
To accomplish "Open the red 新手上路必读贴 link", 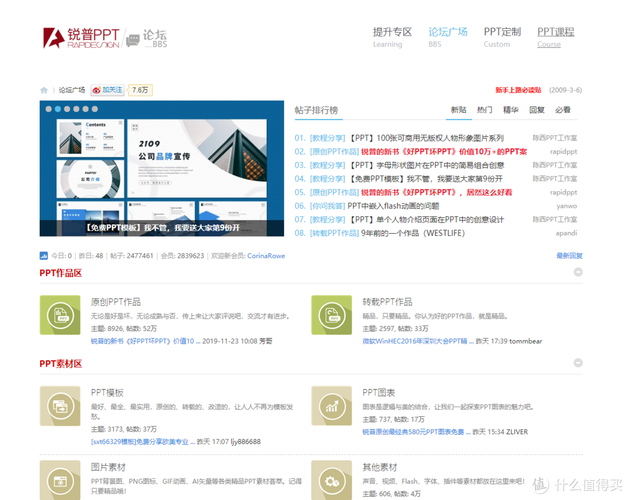I will point(518,90).
